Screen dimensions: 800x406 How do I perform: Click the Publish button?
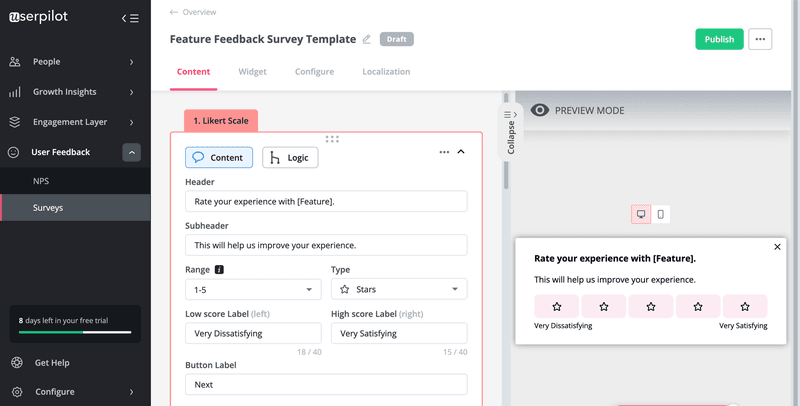[719, 39]
